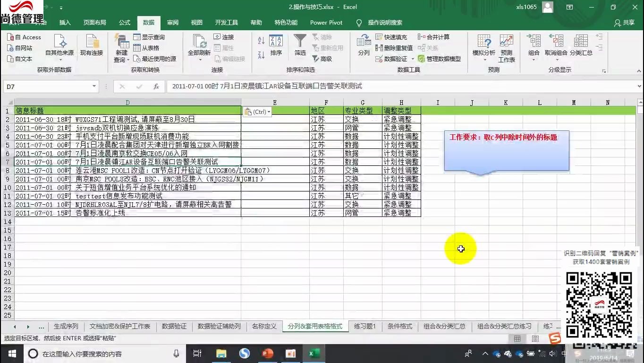Open the 插入 Insert tab
Image resolution: width=644 pixels, height=363 pixels.
point(65,23)
